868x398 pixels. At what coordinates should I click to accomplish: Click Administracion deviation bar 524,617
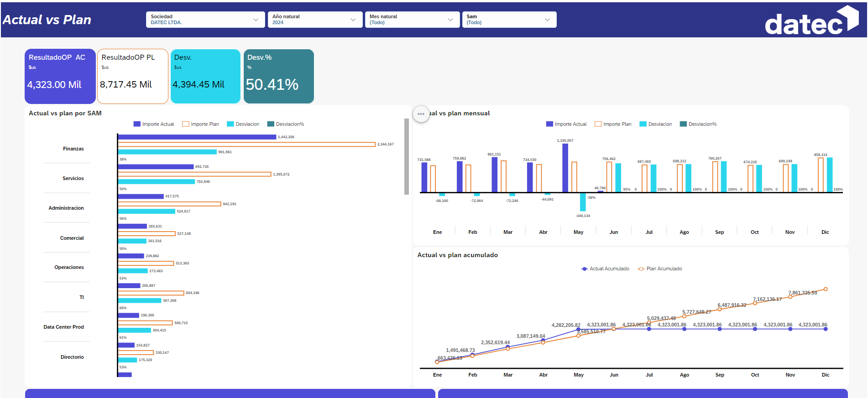(146, 211)
